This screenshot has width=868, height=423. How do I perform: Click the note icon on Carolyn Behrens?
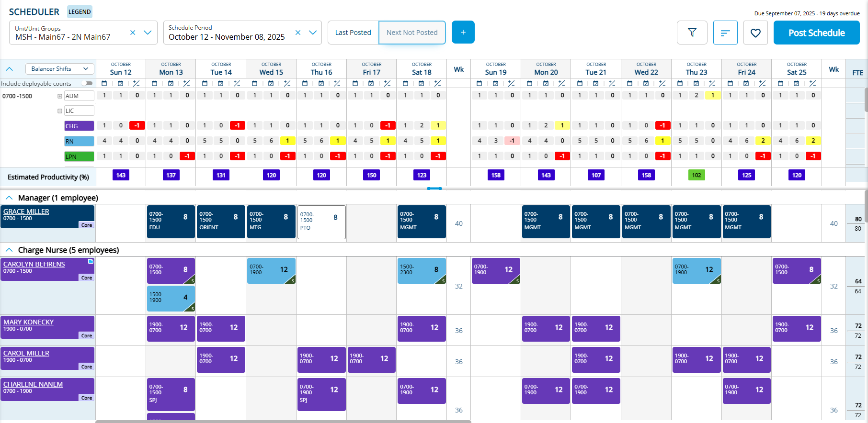click(90, 261)
